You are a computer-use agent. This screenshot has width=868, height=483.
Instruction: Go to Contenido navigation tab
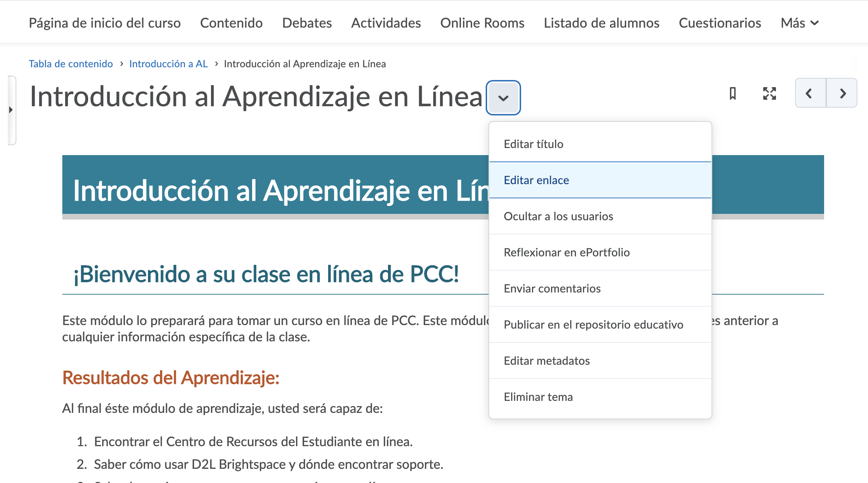pos(231,23)
